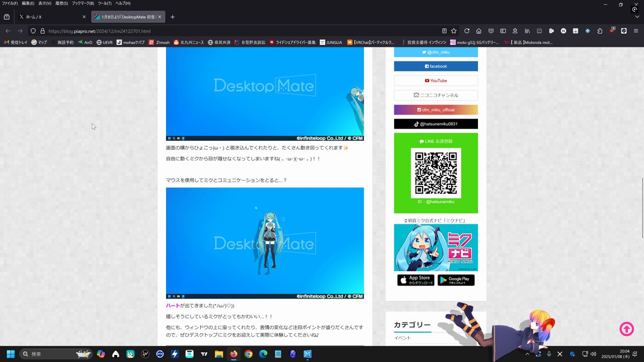Click the red extension icon with badge 1
This screenshot has width=644, height=362.
612,30
